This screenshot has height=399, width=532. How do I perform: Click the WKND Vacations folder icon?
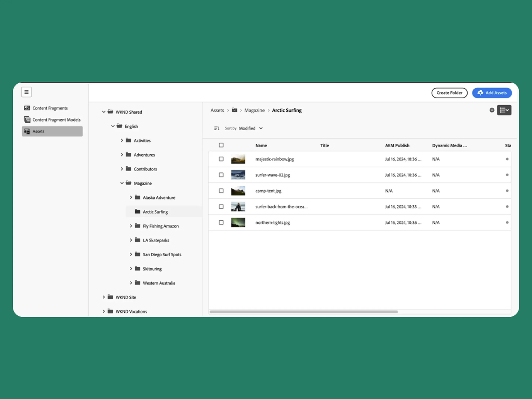[x=110, y=311]
